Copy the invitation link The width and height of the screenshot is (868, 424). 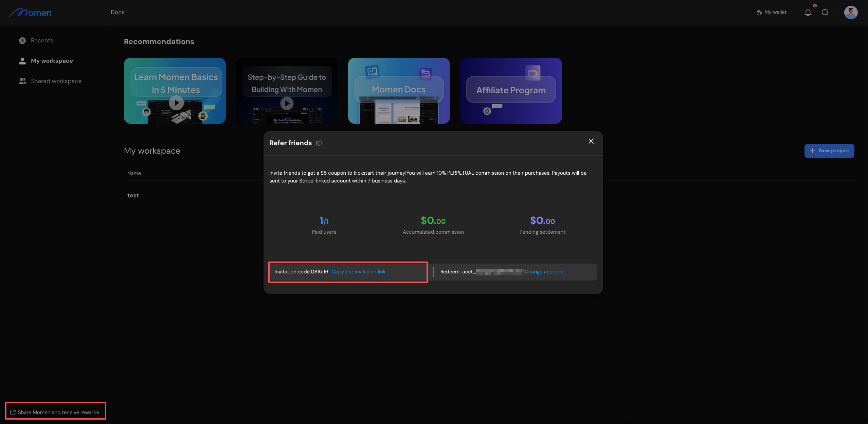pos(358,272)
